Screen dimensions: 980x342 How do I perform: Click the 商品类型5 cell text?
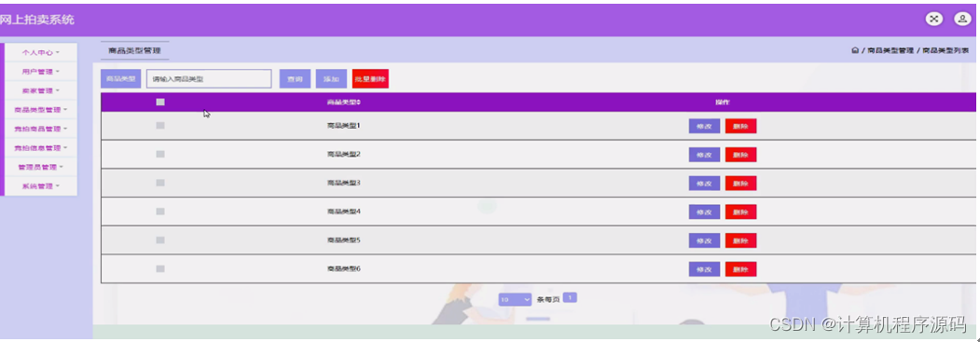344,240
